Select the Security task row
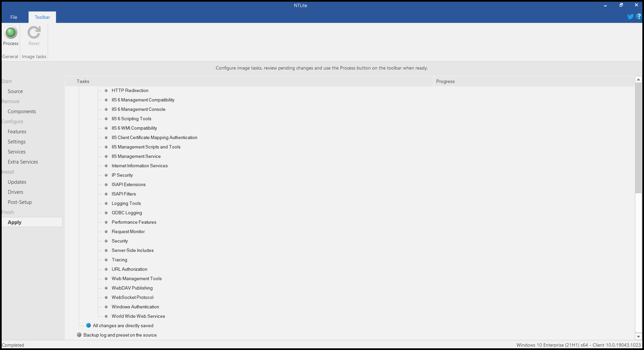The width and height of the screenshot is (644, 350). (120, 241)
